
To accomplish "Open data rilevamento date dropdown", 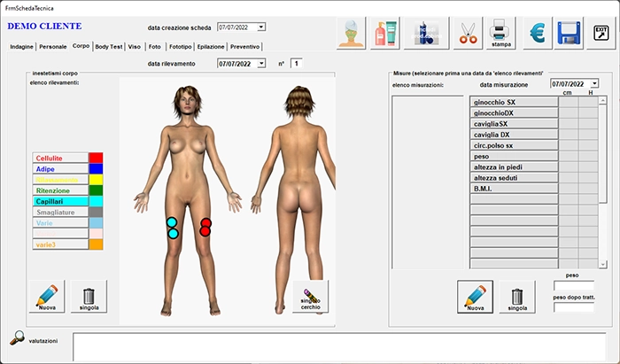I will 261,64.
